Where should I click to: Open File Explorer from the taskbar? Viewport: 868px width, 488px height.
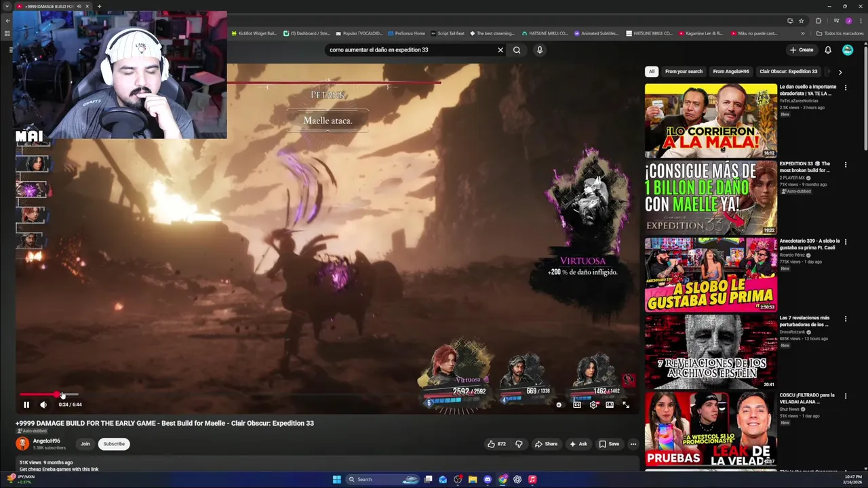tap(473, 479)
